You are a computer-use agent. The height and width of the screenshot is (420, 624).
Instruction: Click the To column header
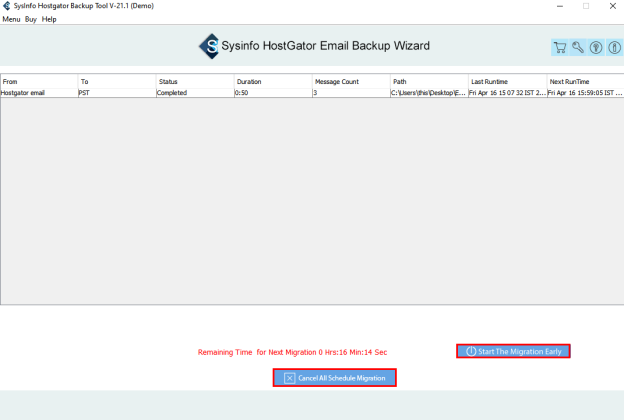click(117, 82)
